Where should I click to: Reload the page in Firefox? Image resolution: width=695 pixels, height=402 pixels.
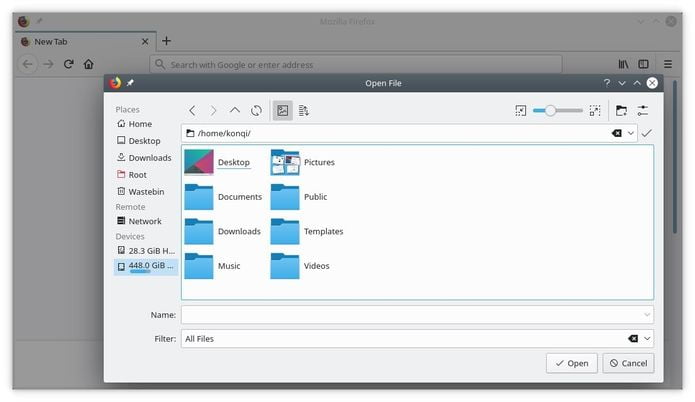pyautogui.click(x=68, y=64)
